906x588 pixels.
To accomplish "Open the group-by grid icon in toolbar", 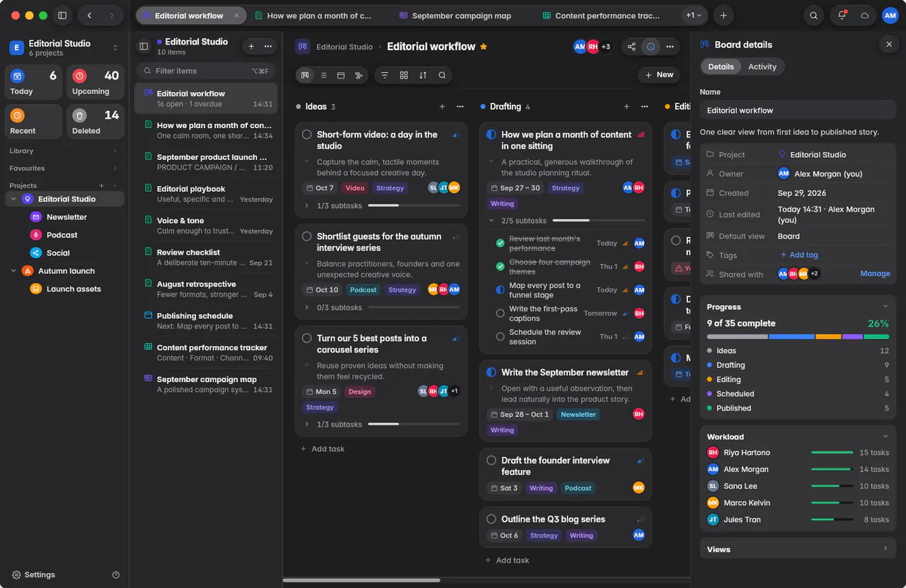I will pyautogui.click(x=403, y=75).
